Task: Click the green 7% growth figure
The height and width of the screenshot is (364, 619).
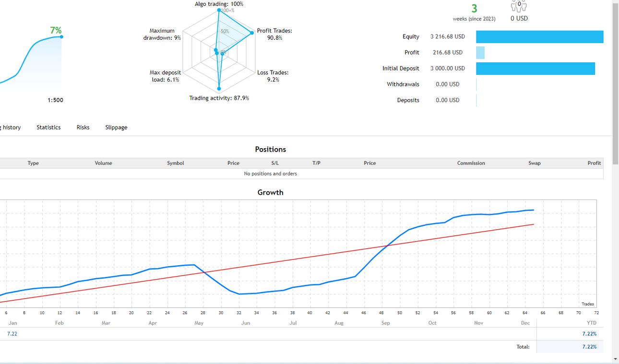Action: coord(56,30)
